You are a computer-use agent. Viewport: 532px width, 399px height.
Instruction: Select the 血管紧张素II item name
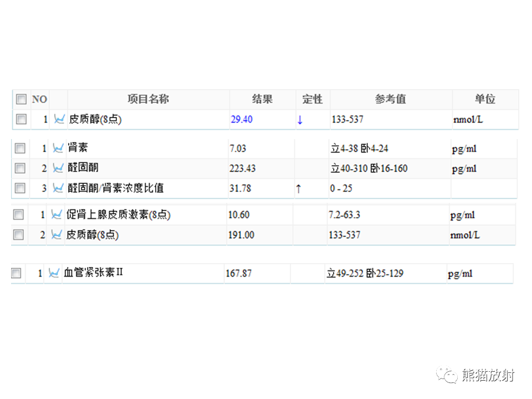coord(93,272)
